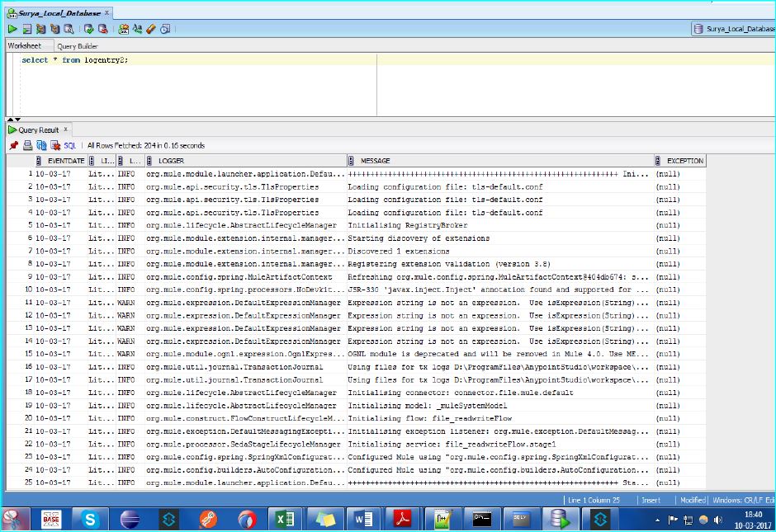Sort by the MESSAGE column header
Viewport: 776px width, 532px height.
point(499,161)
